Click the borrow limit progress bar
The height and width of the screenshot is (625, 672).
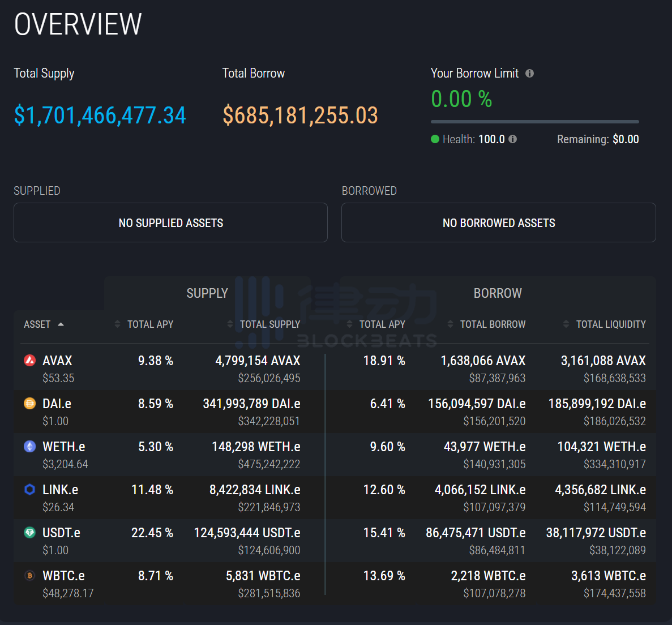tap(535, 122)
